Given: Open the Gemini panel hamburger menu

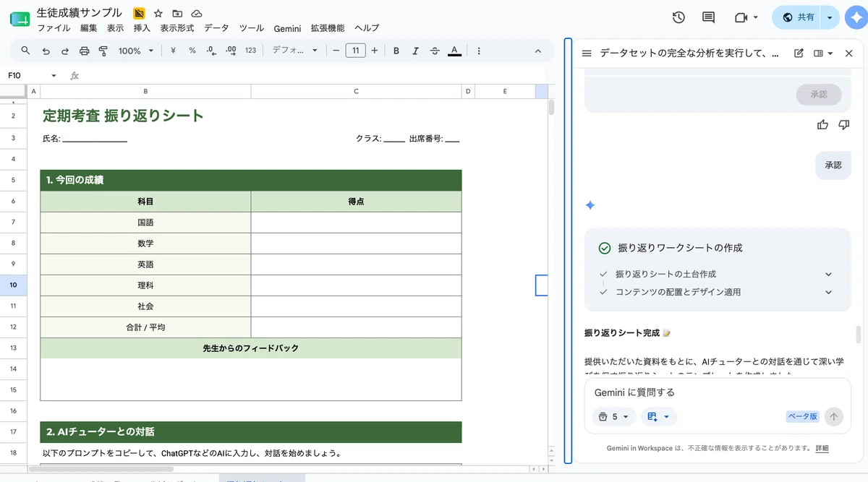Looking at the screenshot, I should (587, 53).
